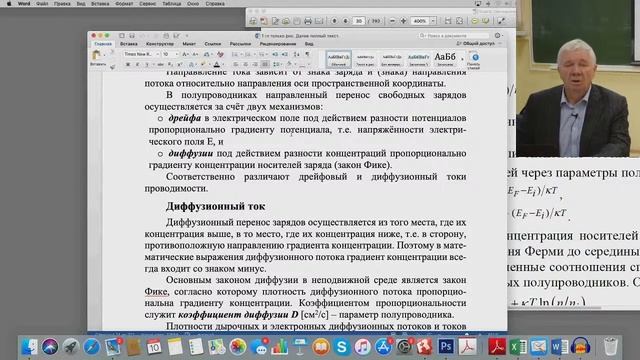
Task: Zoom out minus button in PDF viewer
Action: click(x=392, y=20)
